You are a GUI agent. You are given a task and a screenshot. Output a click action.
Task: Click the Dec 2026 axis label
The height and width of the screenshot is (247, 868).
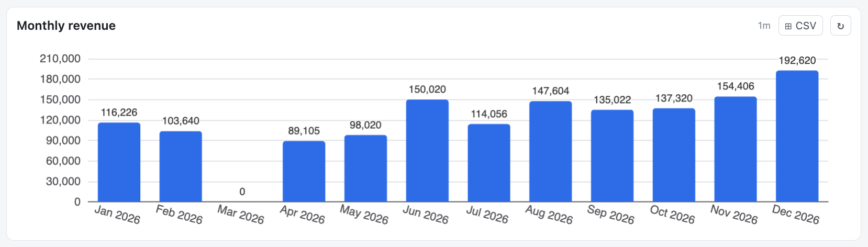pos(796,215)
